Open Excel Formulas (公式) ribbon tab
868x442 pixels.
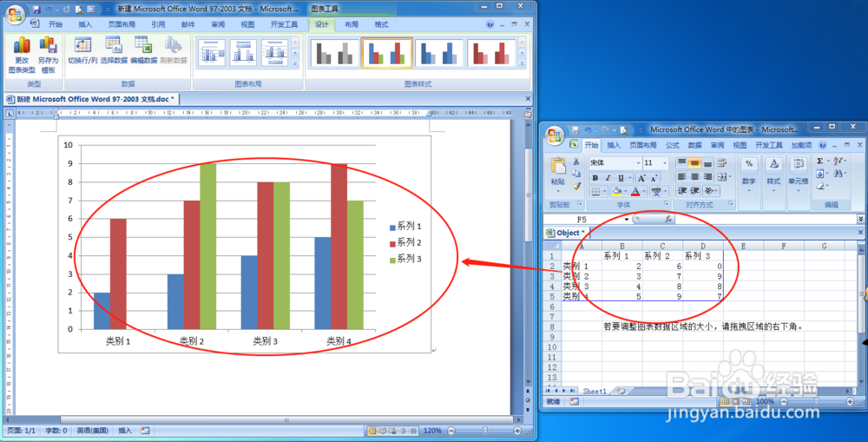(672, 145)
